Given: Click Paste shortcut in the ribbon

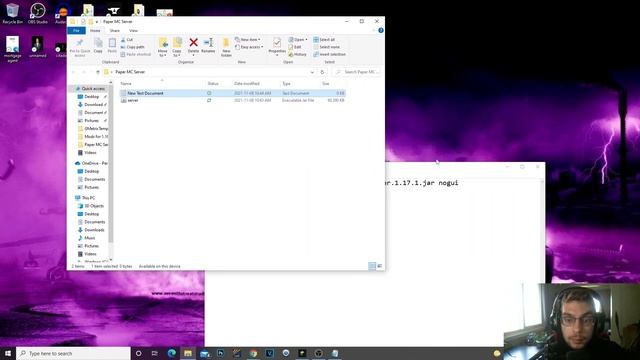Looking at the screenshot, I should click(136, 54).
